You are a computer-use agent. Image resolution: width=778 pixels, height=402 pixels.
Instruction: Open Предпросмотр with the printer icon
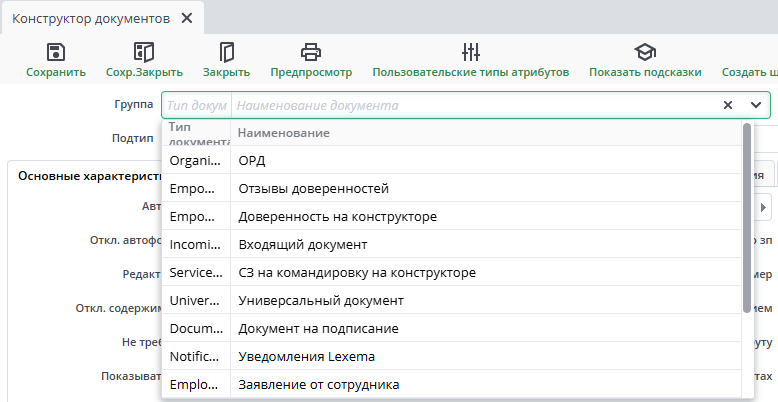pos(311,53)
